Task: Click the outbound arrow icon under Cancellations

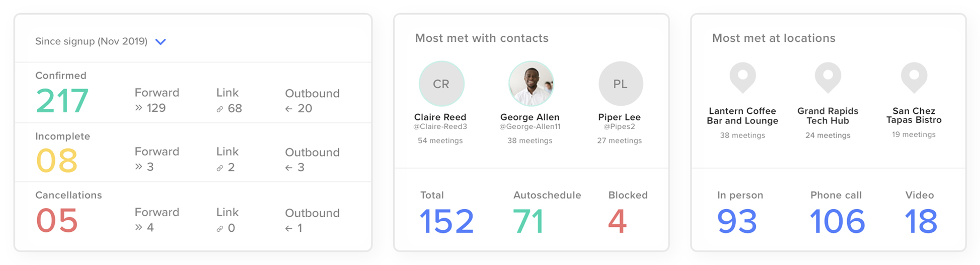Action: coord(289,228)
